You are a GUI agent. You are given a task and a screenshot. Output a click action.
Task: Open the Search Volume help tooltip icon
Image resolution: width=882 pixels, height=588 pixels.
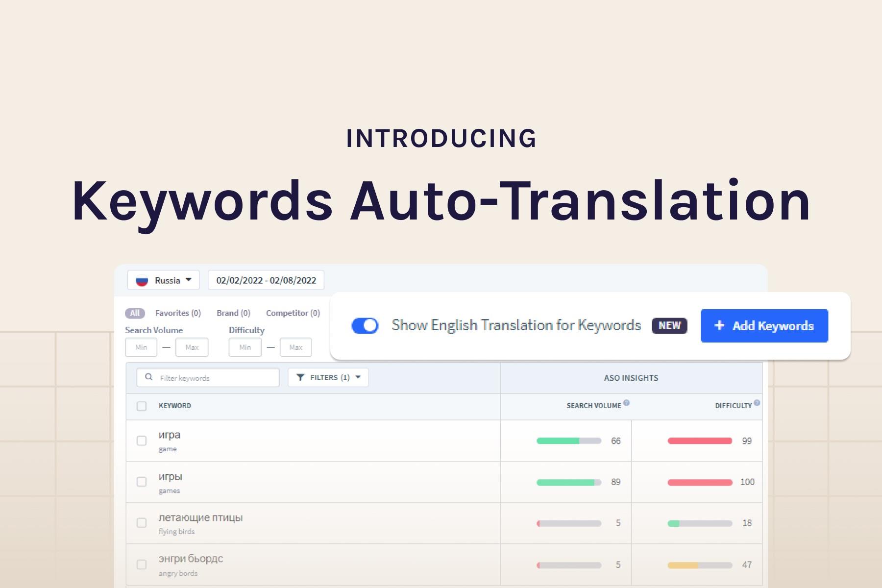tap(628, 402)
